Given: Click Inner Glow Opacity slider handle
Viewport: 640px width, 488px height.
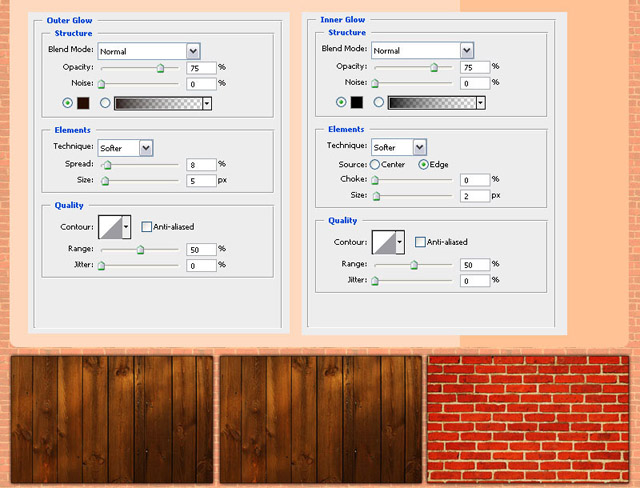Looking at the screenshot, I should (434, 67).
